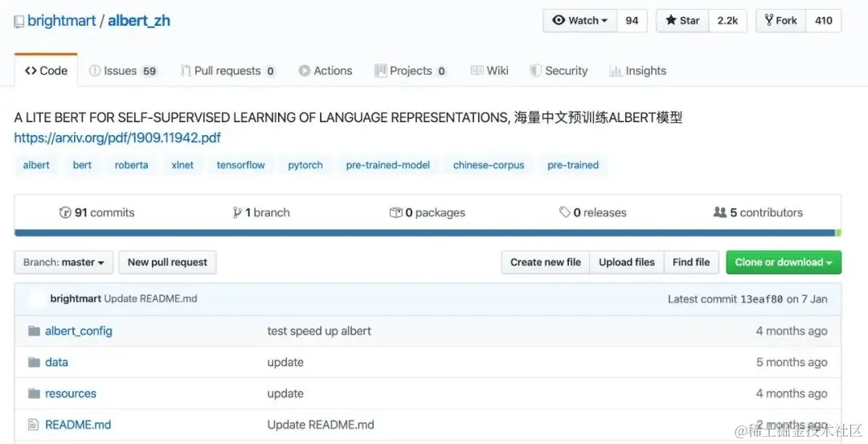The width and height of the screenshot is (868, 444).
Task: View the 0 packages page
Action: [x=428, y=212]
